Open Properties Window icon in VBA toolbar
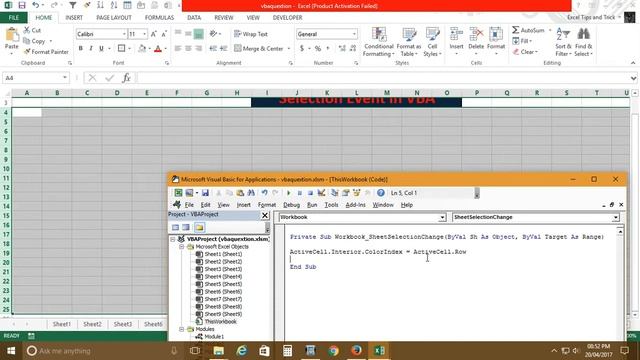 point(346,193)
